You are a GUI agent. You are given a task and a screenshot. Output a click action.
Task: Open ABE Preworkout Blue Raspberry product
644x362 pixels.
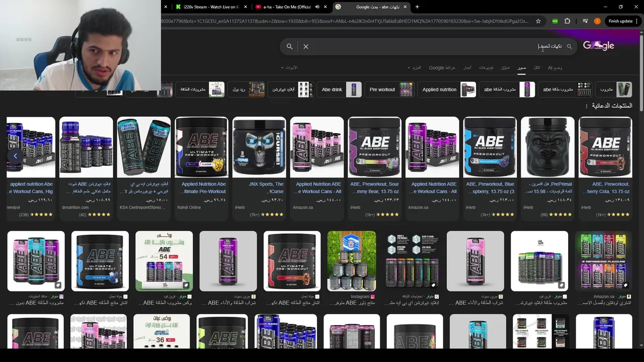pyautogui.click(x=490, y=168)
